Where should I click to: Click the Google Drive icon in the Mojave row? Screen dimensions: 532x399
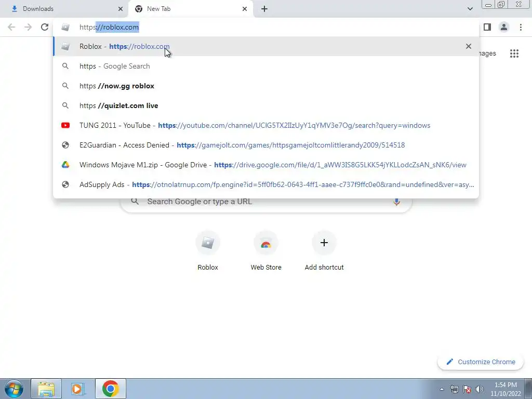click(x=65, y=165)
